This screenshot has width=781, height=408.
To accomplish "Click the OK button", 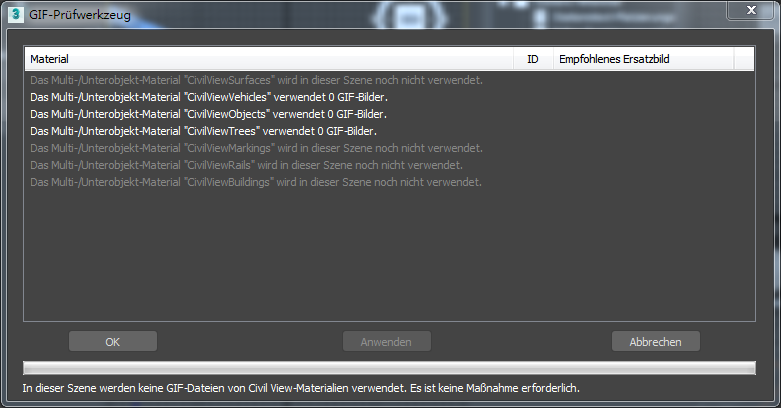I will coord(113,342).
